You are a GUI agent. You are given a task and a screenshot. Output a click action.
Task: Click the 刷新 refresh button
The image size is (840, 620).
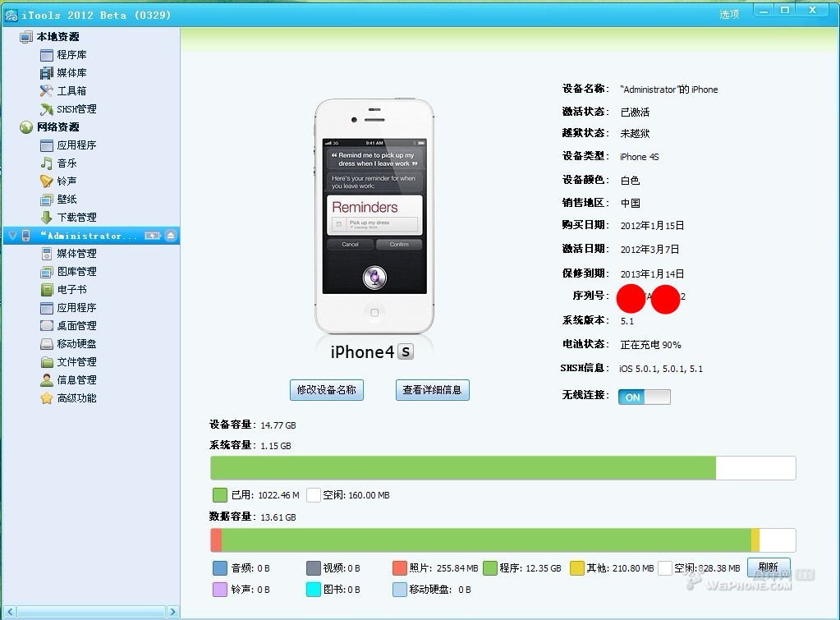[769, 567]
